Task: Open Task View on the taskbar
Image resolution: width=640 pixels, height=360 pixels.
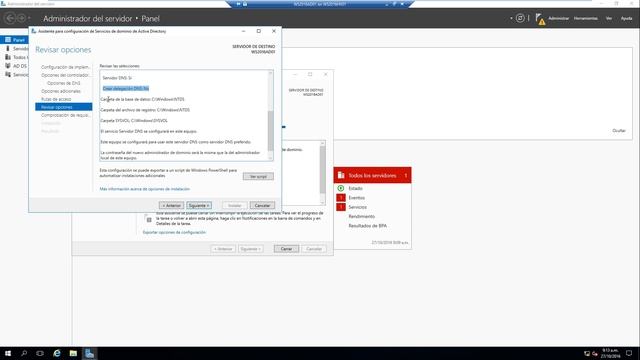Action: coord(40,353)
